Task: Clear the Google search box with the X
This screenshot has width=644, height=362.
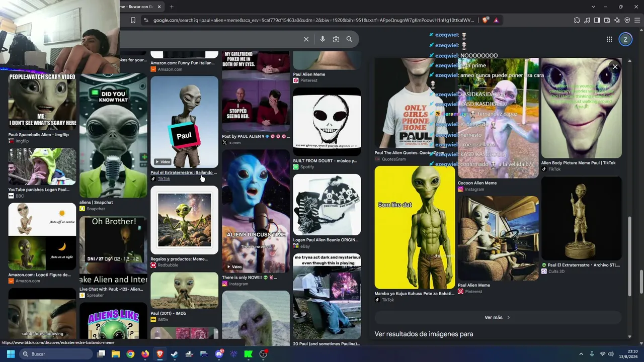Action: point(306,39)
